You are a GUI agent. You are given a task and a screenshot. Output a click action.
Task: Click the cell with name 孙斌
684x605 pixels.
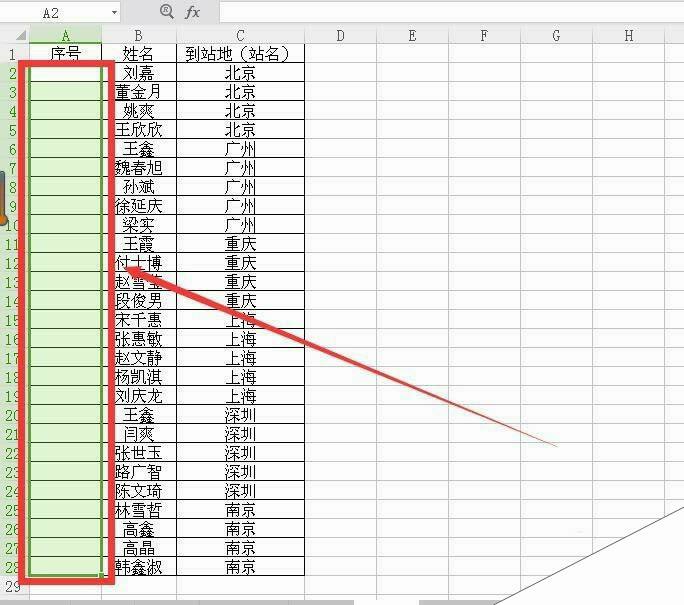pyautogui.click(x=139, y=187)
